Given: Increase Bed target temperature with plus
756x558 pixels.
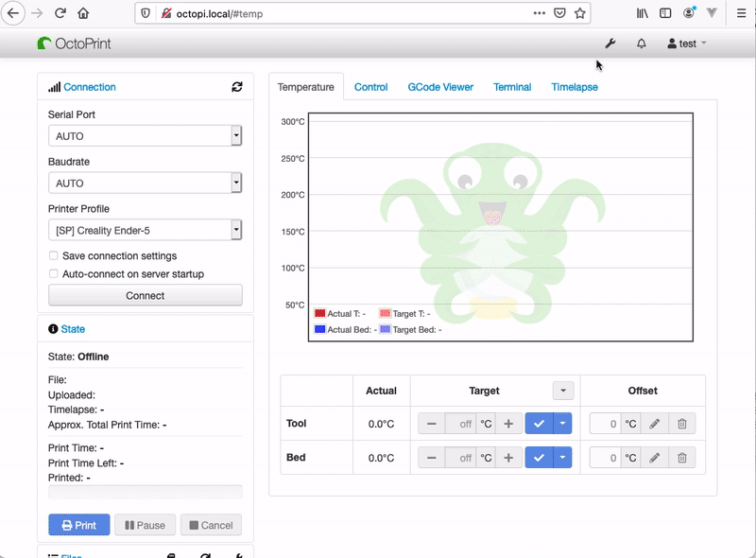Looking at the screenshot, I should 508,458.
